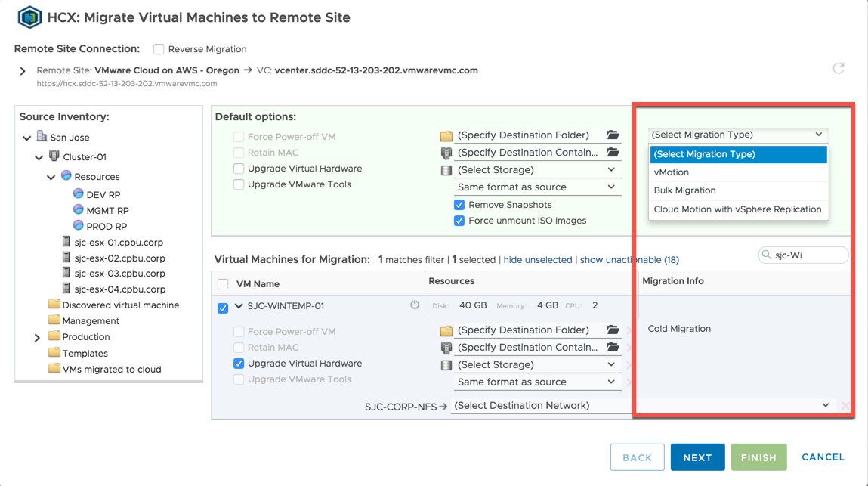868x486 pixels.
Task: Expand the Remote Site connection details
Action: point(23,71)
